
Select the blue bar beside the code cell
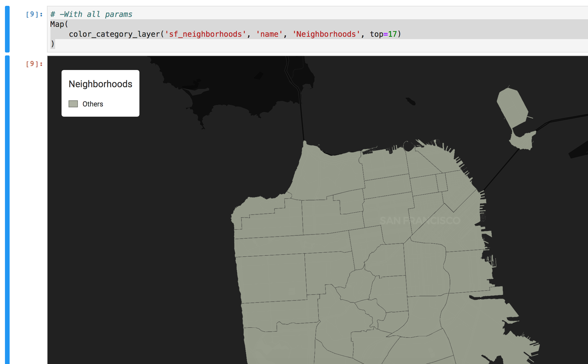coord(7,28)
